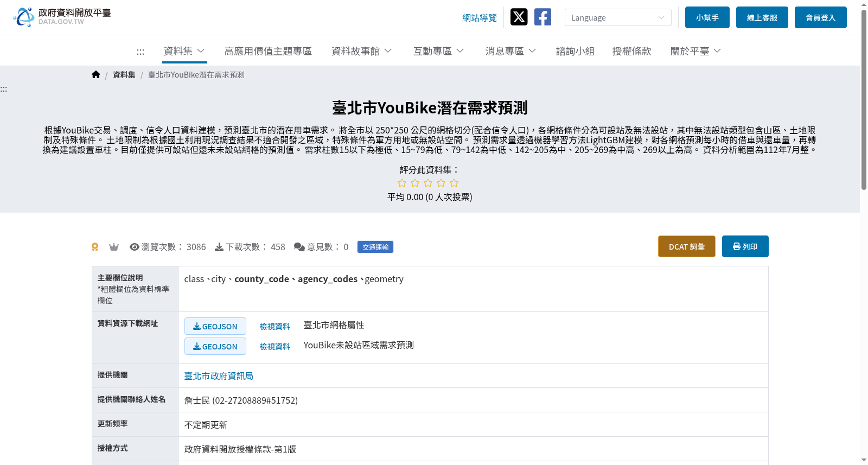Open the 授權條款 menu item
The image size is (868, 465).
tap(631, 51)
